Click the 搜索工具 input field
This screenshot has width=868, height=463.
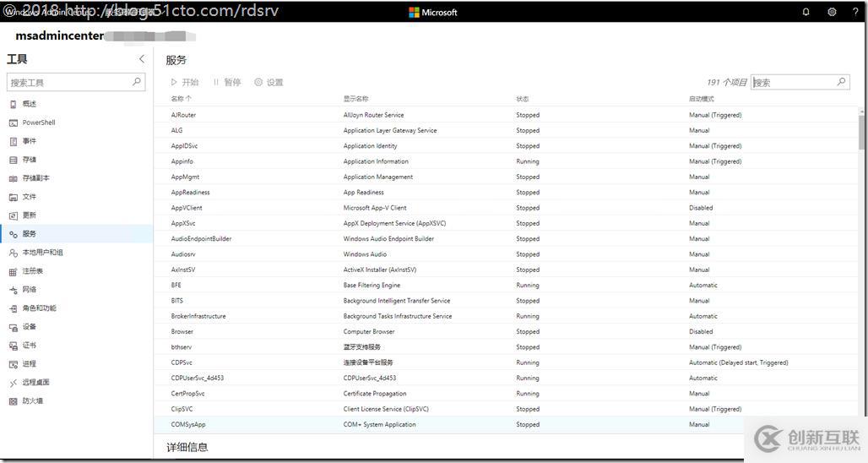(x=76, y=82)
